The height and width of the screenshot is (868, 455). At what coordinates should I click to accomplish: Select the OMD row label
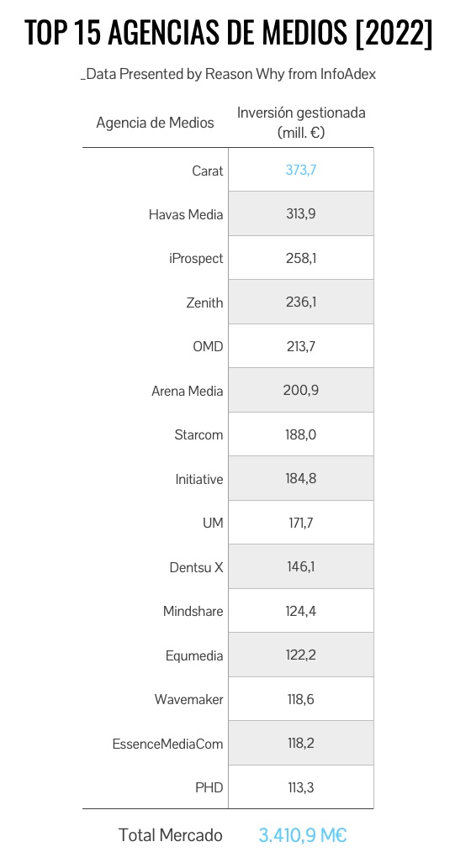click(208, 346)
